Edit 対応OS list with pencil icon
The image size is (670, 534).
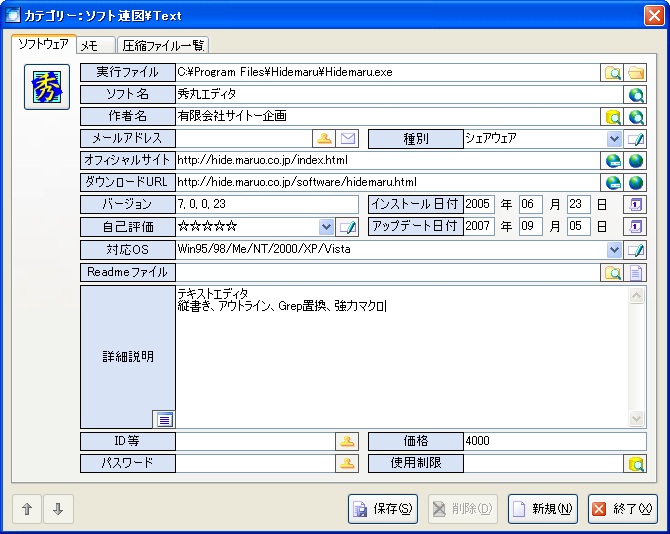coord(635,250)
